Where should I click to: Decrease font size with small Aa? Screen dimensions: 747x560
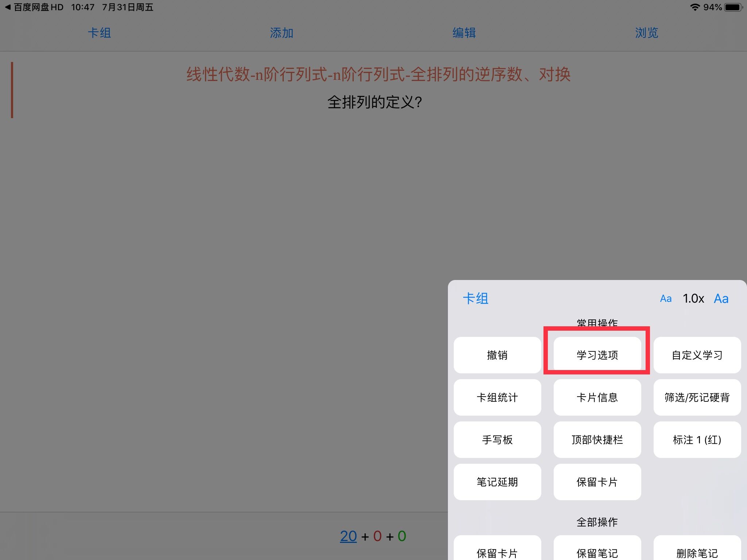tap(666, 299)
